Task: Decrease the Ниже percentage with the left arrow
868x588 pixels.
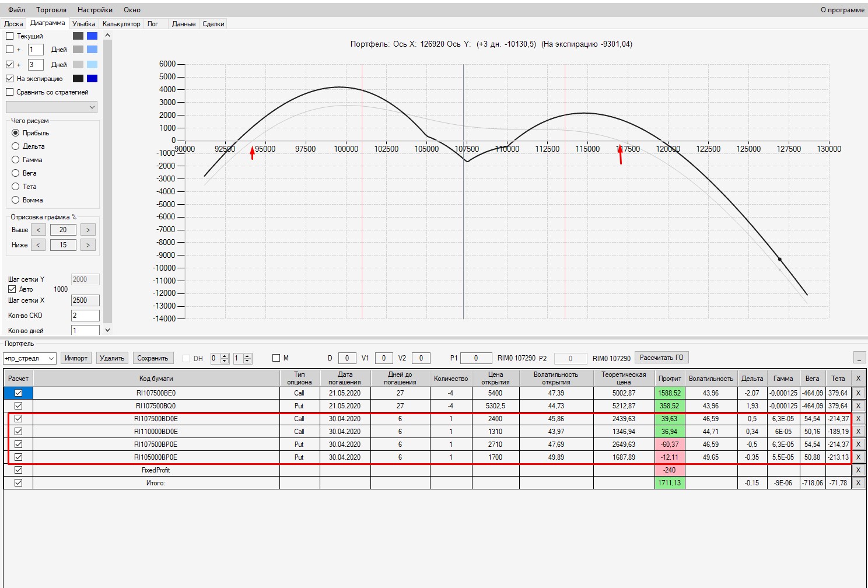Action: (x=38, y=245)
